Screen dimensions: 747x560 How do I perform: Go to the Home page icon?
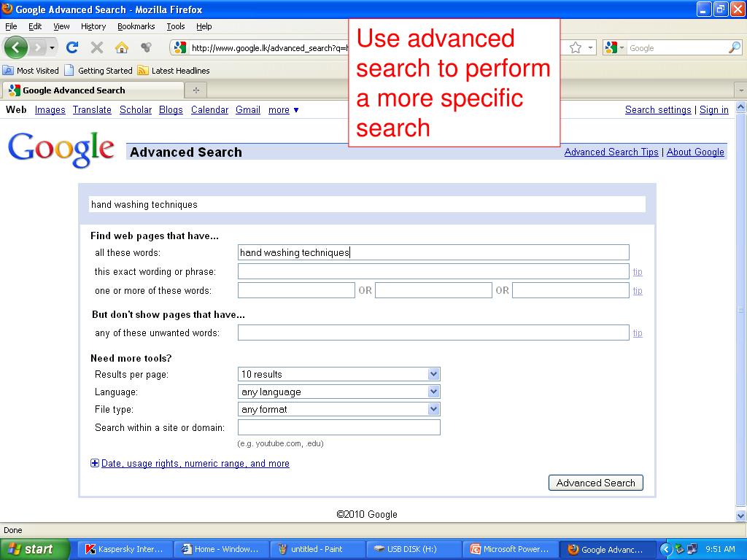[122, 47]
